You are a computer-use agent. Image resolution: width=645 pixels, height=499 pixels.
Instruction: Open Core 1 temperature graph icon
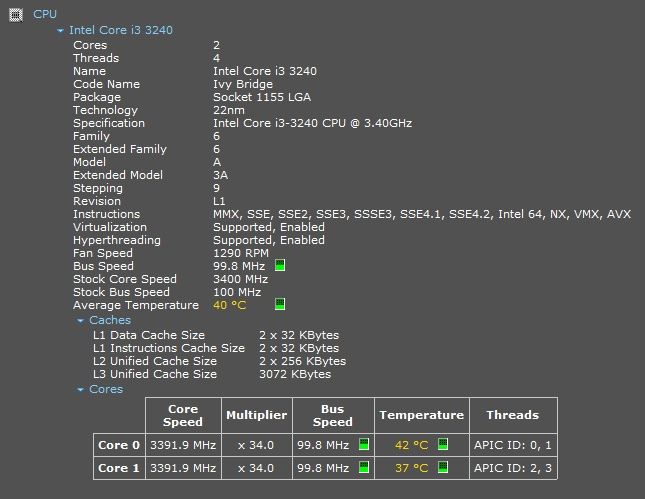click(443, 467)
